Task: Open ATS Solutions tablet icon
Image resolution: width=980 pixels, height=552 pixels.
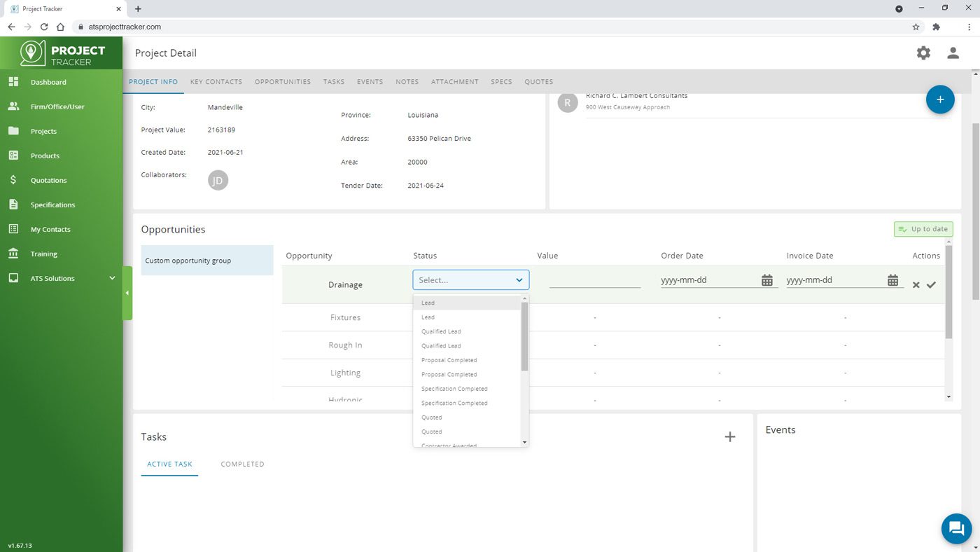Action: click(13, 278)
